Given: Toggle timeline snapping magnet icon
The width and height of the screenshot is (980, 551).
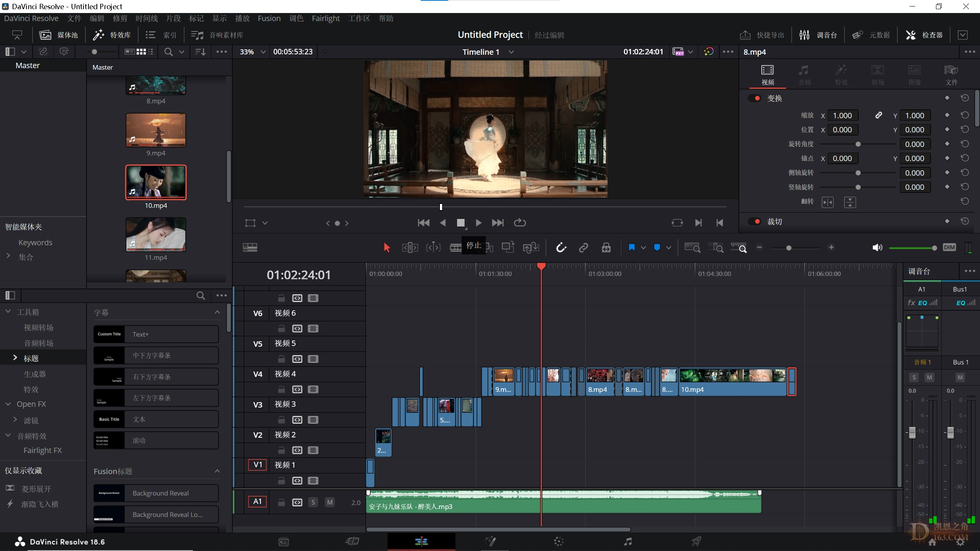Looking at the screenshot, I should click(561, 248).
